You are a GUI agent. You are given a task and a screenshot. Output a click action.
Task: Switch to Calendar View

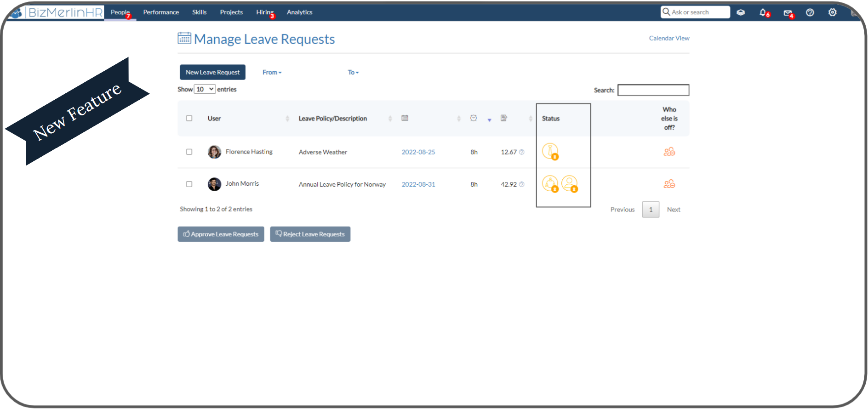tap(669, 38)
